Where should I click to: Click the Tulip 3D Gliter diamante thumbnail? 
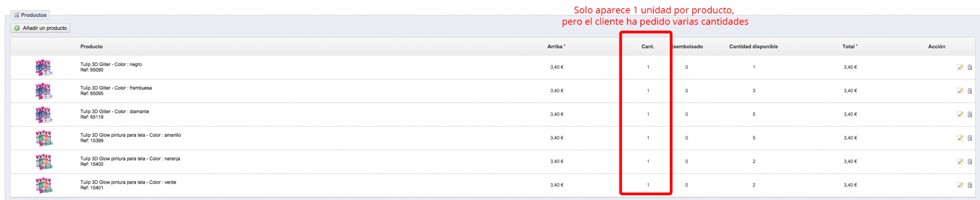click(44, 115)
